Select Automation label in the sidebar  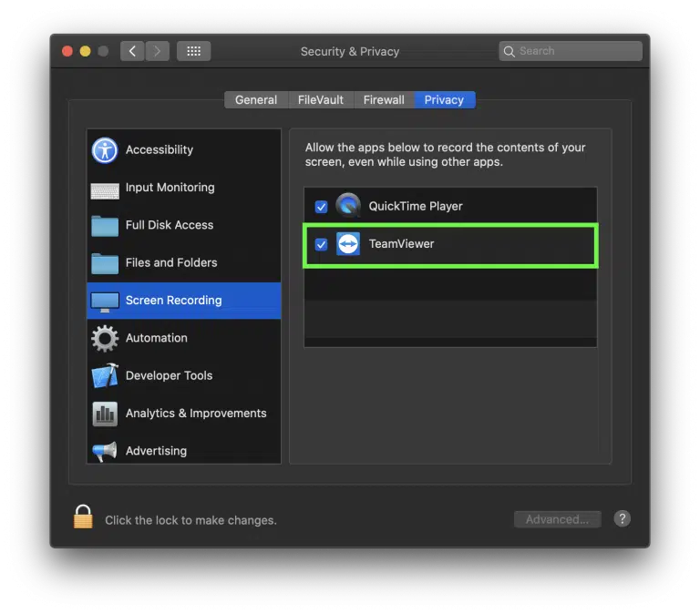(156, 338)
